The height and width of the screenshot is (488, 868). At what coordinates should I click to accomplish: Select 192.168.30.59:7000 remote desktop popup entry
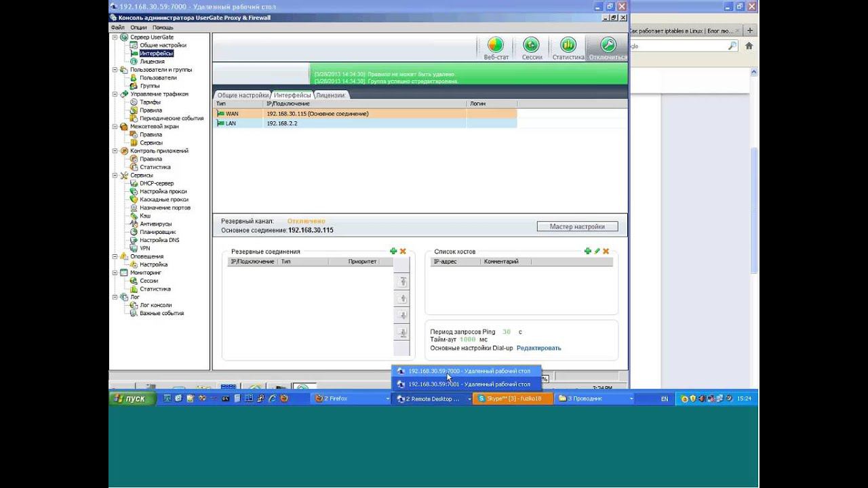pos(467,371)
